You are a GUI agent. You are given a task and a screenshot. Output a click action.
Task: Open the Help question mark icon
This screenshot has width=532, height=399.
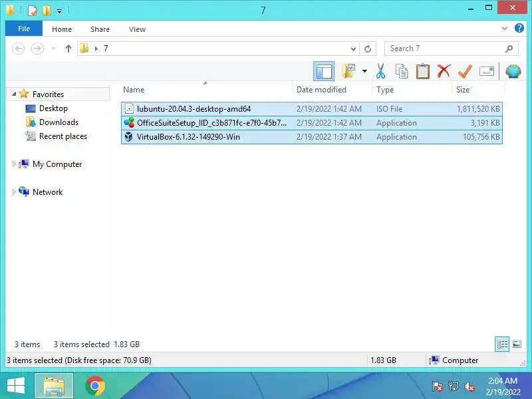(x=519, y=28)
